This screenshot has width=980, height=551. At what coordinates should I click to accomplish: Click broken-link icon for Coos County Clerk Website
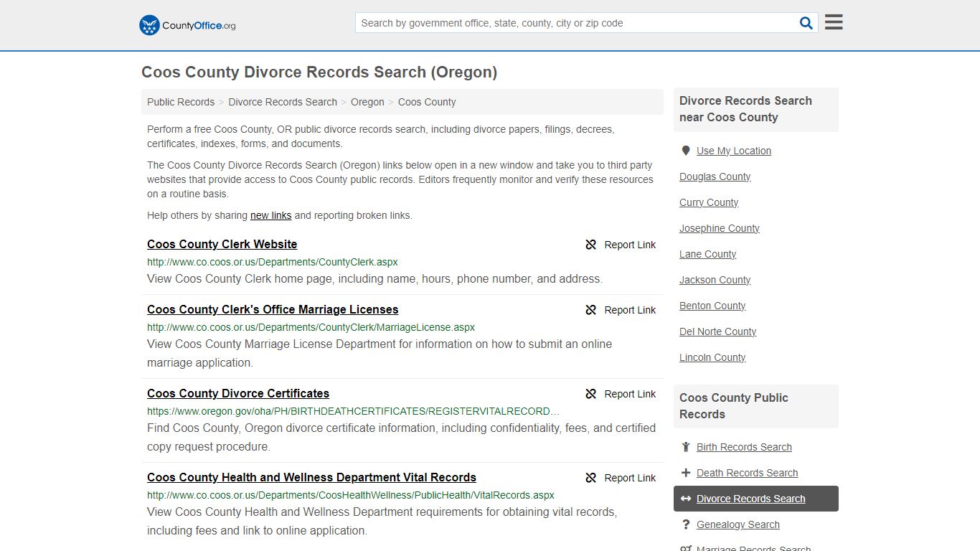(x=590, y=245)
